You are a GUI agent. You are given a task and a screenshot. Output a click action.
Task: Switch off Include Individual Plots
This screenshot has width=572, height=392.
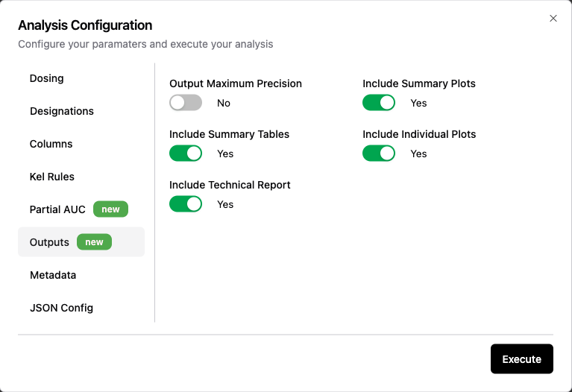379,154
